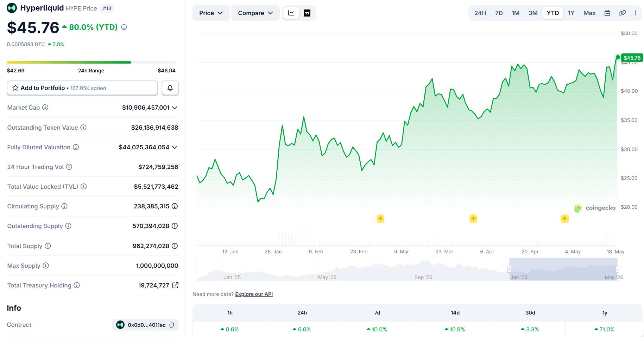Viewport: 644px width, 337px height.
Task: Select the 3M time range
Action: [533, 13]
